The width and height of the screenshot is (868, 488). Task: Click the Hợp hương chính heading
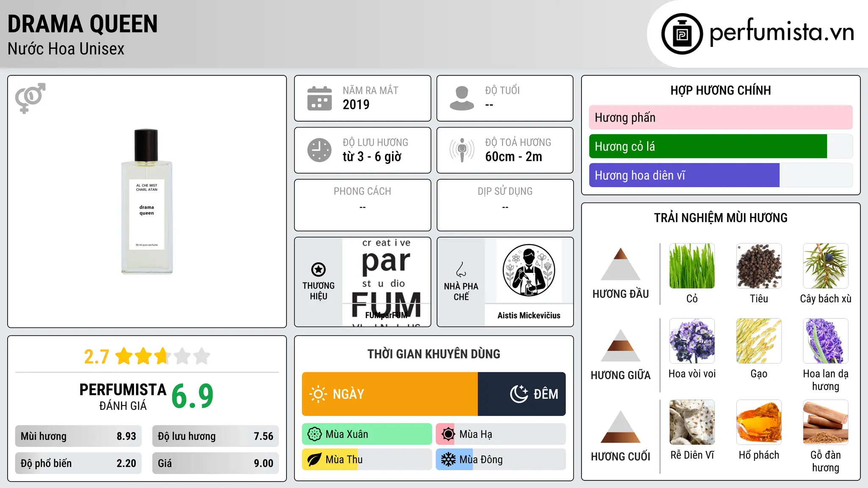click(x=721, y=90)
